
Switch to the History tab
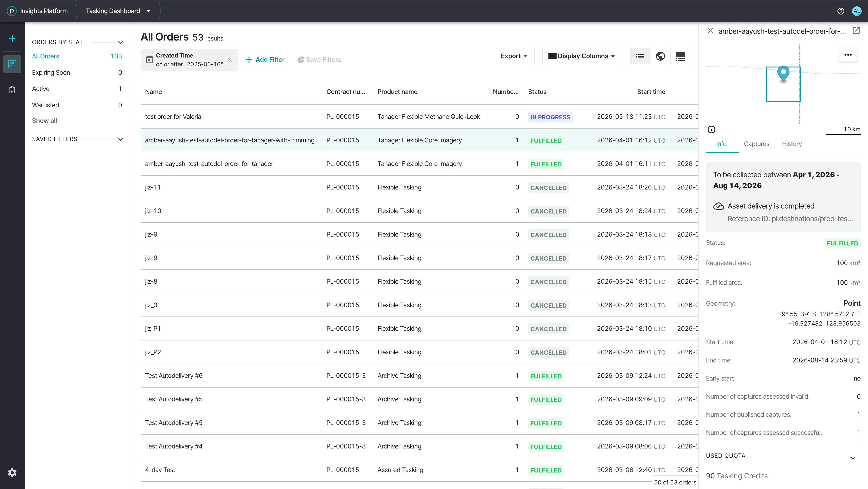click(x=792, y=144)
